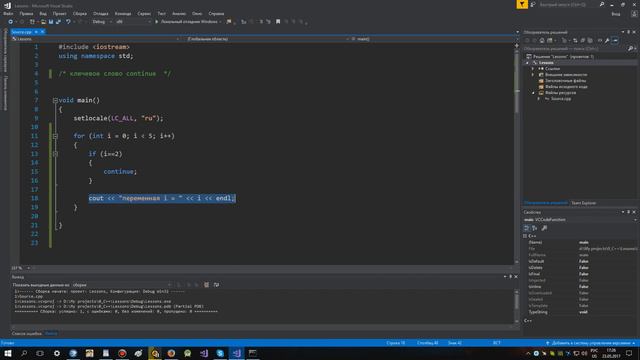Image resolution: width=640 pixels, height=360 pixels.
Task: Click the Save file toolbar icon
Action: point(51,22)
